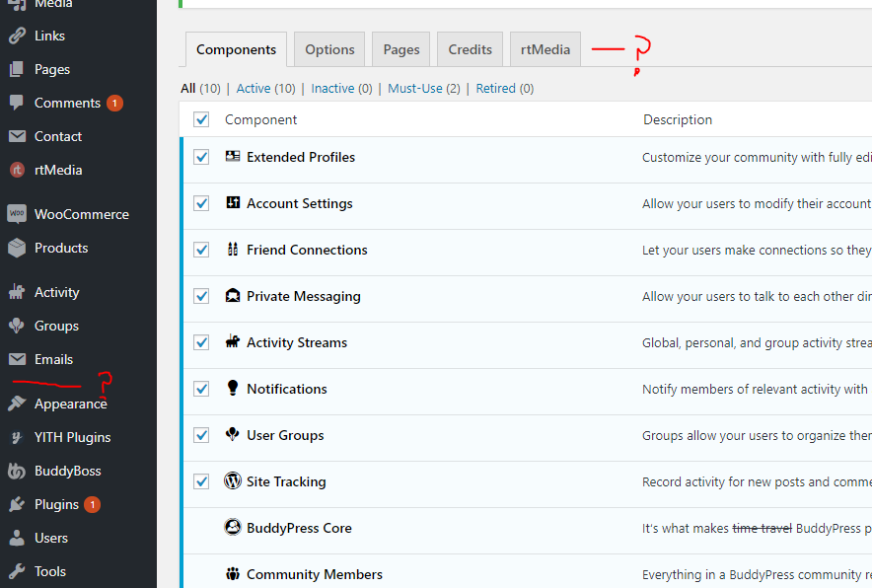Uncheck the Site Tracking checkbox
872x588 pixels.
click(x=201, y=481)
